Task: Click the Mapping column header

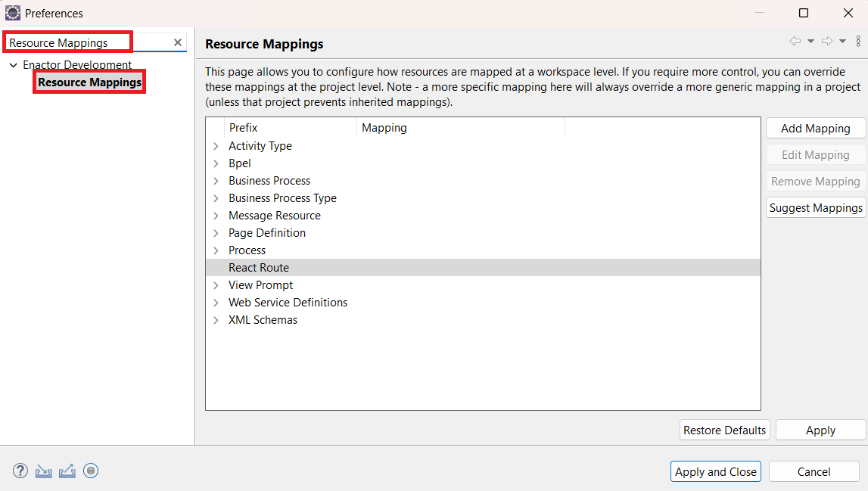Action: coord(461,128)
